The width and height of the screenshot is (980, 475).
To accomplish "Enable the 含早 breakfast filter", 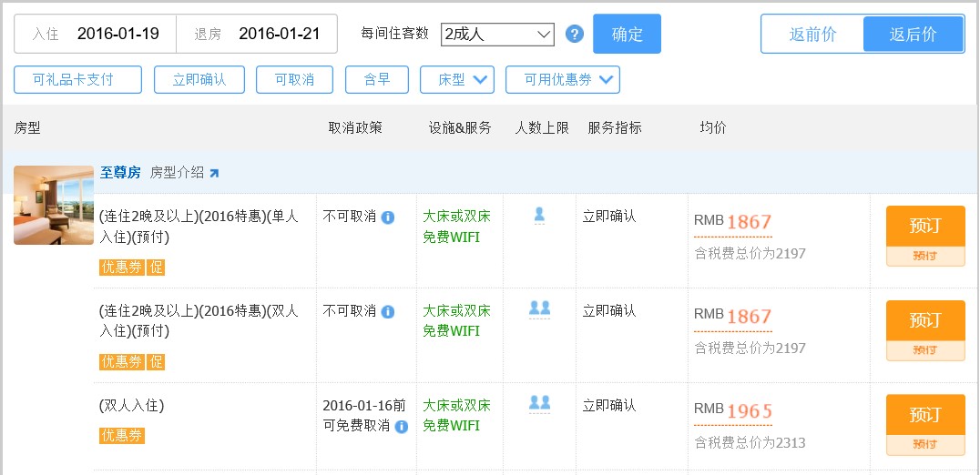I will click(377, 80).
